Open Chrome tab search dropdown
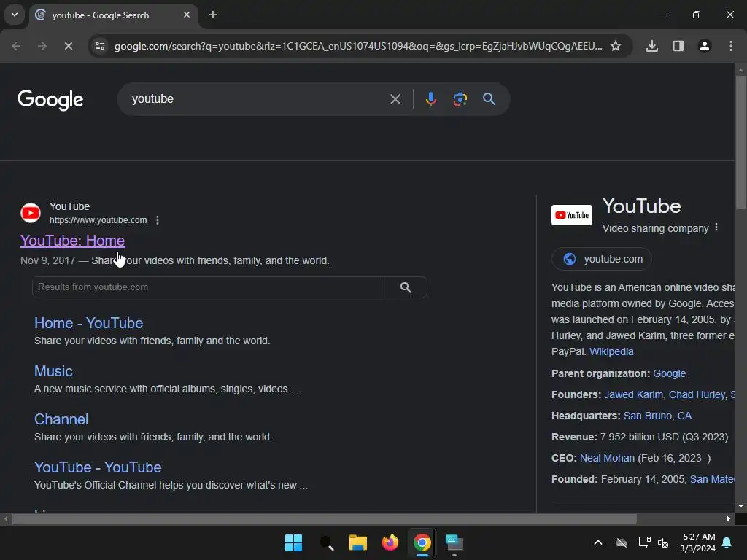 tap(15, 15)
